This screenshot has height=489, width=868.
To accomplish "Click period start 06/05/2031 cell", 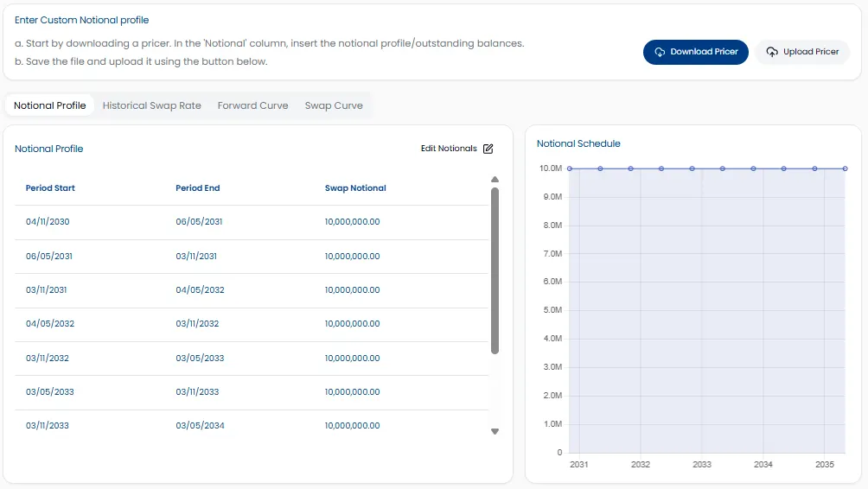I will [x=48, y=256].
